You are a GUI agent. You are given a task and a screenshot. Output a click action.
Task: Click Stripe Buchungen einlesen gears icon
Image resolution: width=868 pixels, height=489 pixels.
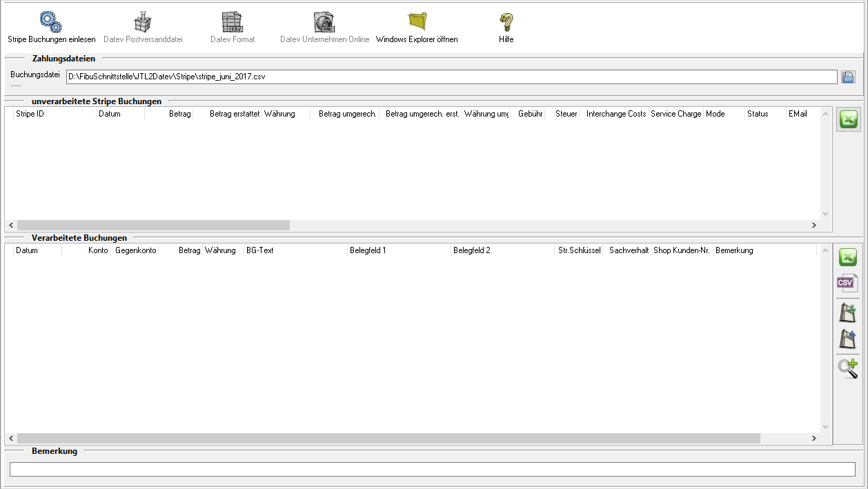tap(51, 22)
